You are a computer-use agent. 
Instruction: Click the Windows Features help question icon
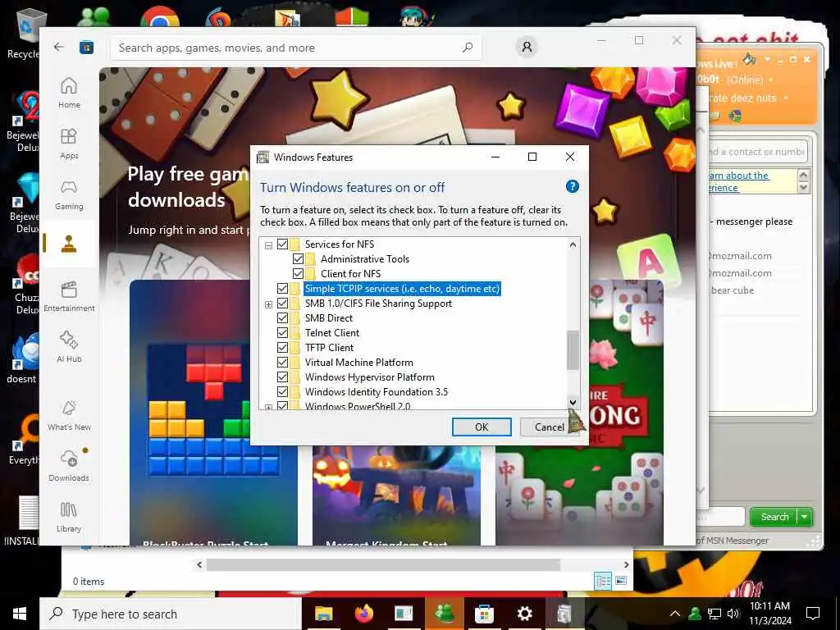coord(572,186)
